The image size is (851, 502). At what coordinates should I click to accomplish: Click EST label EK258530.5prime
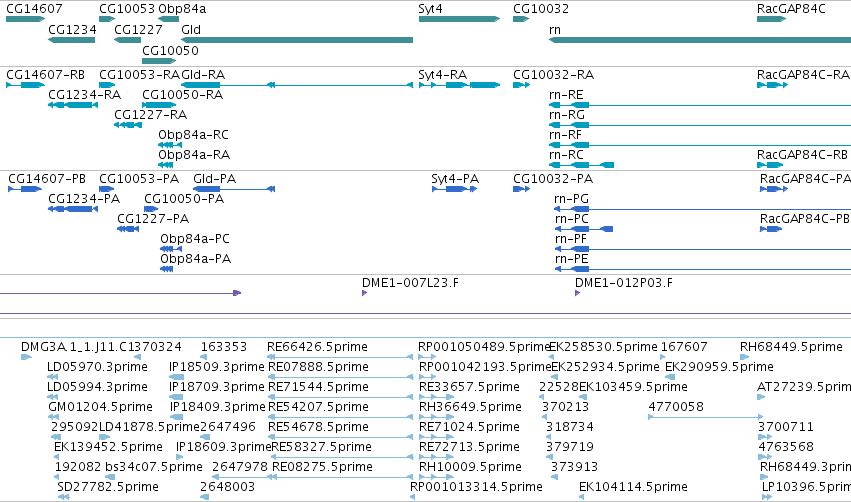[x=604, y=347]
